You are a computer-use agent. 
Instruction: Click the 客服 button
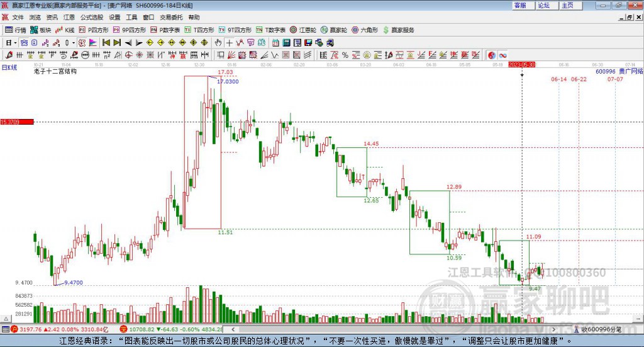pos(524,5)
